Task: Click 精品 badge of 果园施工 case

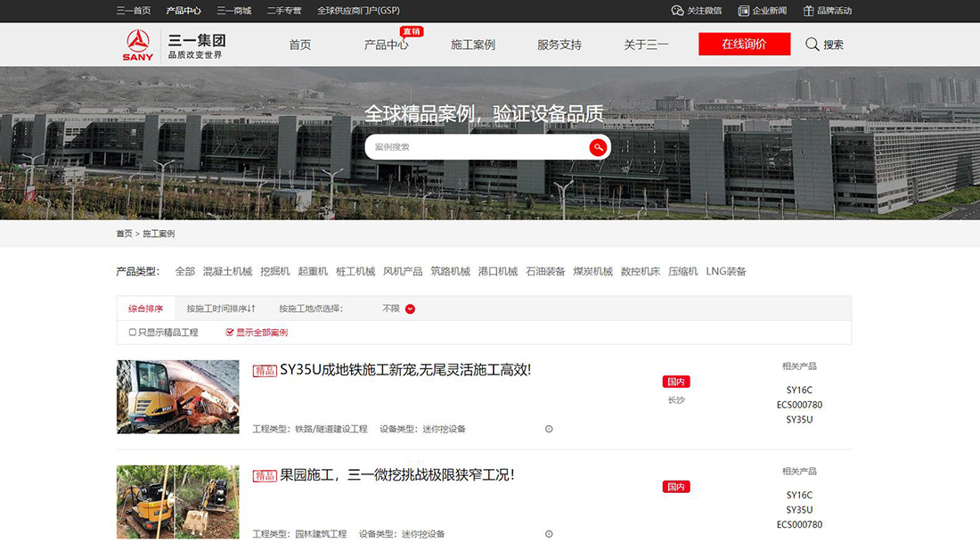Action: 265,476
